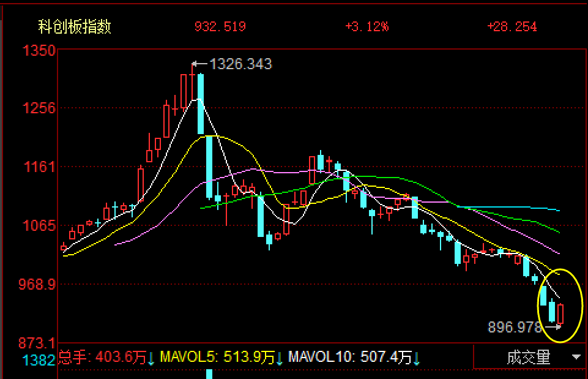Click the 1326.343 high price marker
The height and width of the screenshot is (379, 588).
[240, 64]
